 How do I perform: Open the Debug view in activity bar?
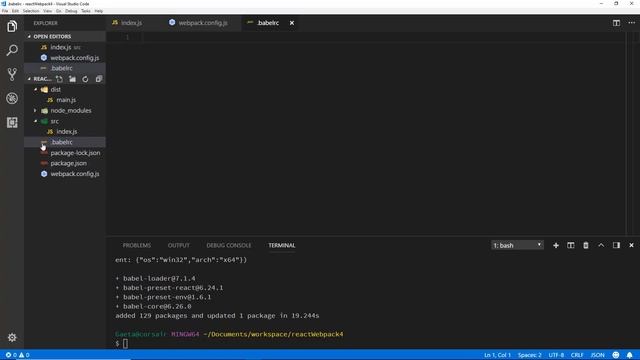[x=12, y=98]
